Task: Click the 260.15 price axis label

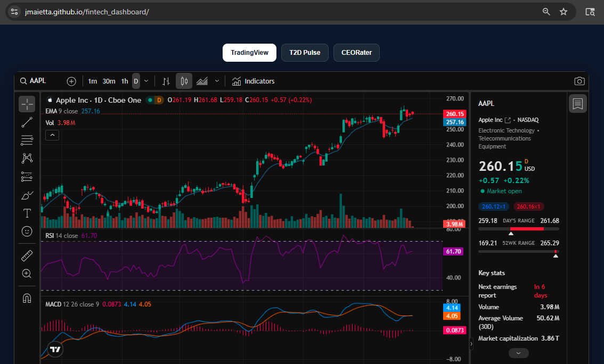Action: (x=455, y=114)
